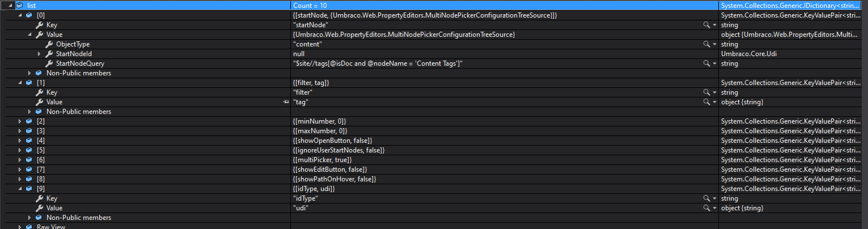Viewport: 868px width, 229px height.
Task: Open text visualizer magnifier for "startNode" key
Action: (x=706, y=25)
